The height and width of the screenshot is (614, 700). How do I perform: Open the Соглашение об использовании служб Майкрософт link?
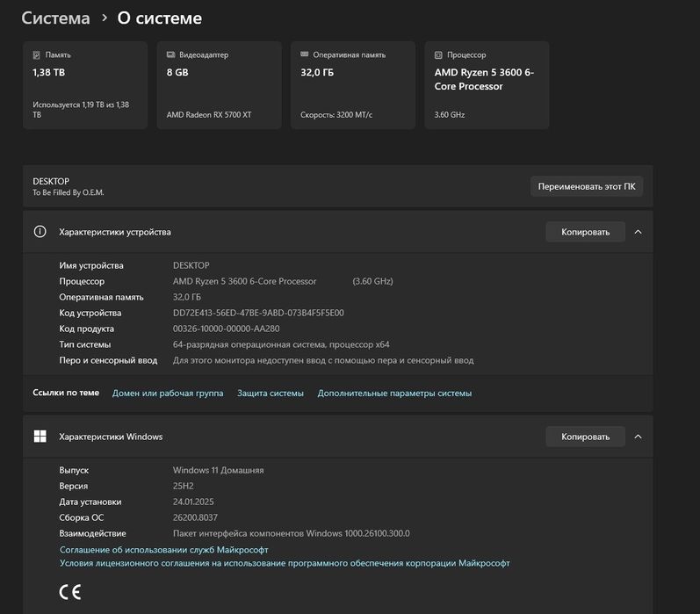click(163, 550)
